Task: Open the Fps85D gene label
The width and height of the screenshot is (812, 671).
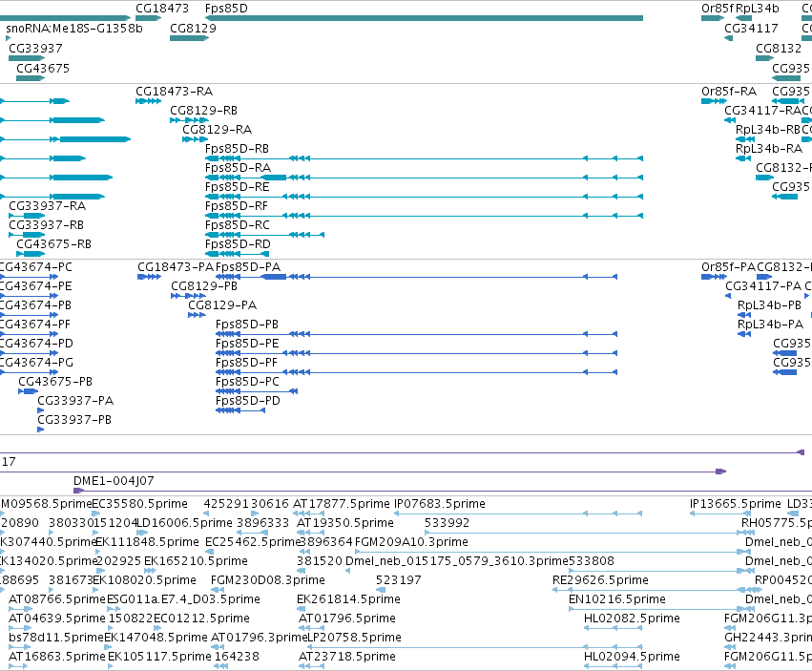Action: point(226,9)
